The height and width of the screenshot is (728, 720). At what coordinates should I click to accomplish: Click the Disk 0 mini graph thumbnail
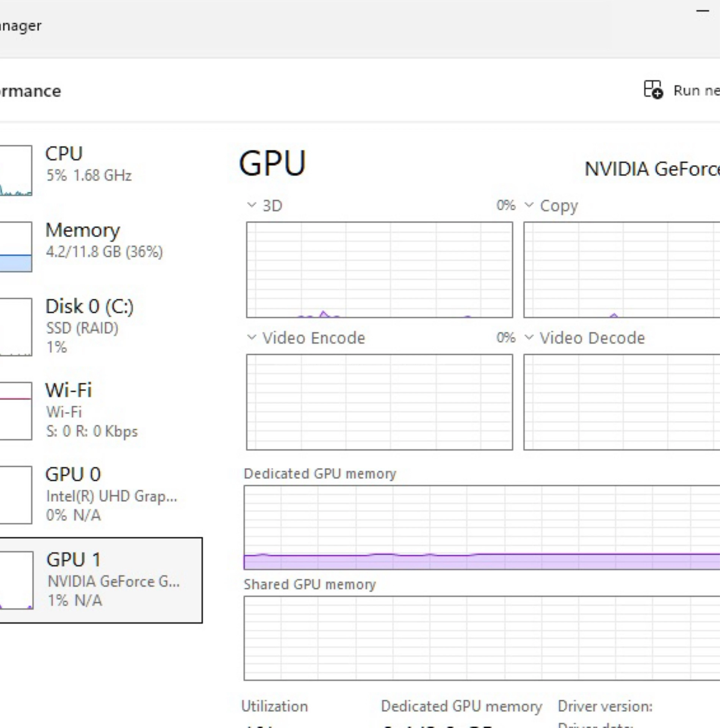(x=16, y=327)
